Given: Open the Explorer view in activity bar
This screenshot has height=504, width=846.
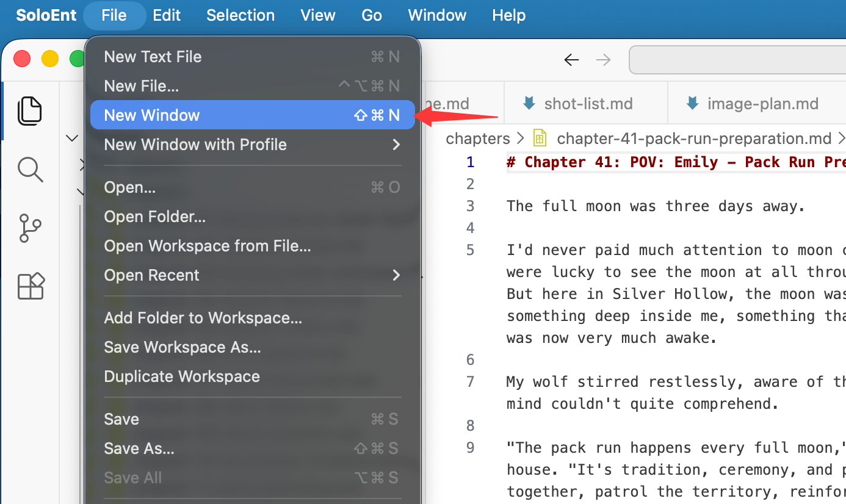Looking at the screenshot, I should 30,111.
